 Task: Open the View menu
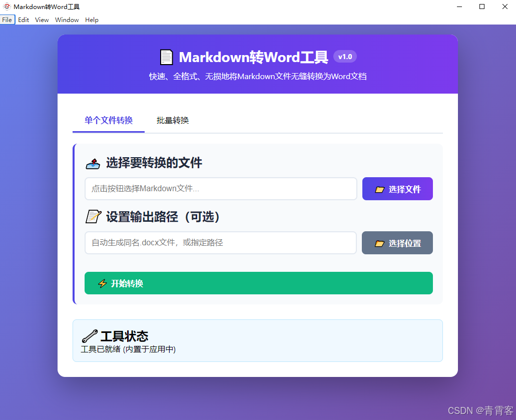coord(42,20)
